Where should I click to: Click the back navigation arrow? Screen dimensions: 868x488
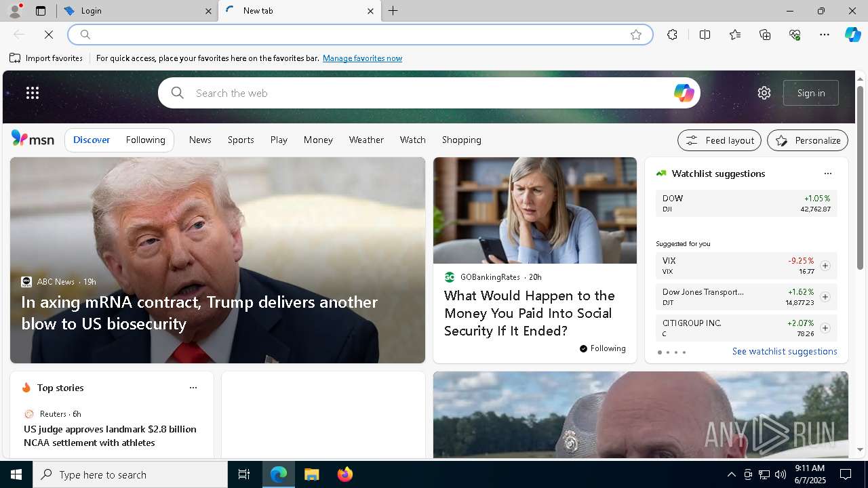tap(19, 35)
